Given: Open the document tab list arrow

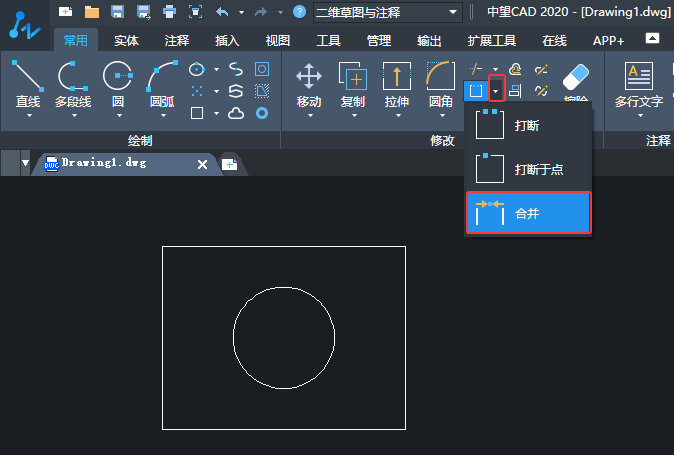Looking at the screenshot, I should [25, 163].
